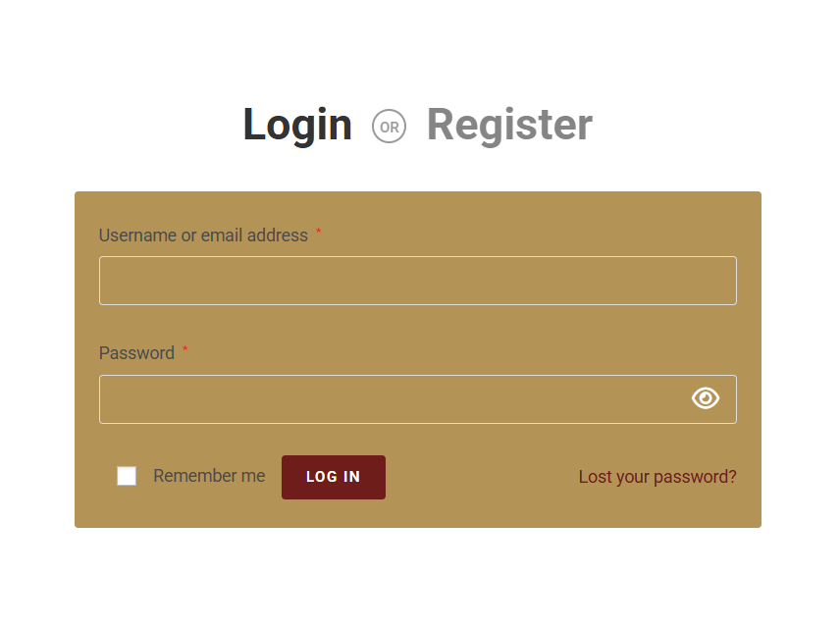This screenshot has width=840, height=628.
Task: Click the dark red LOG IN button
Action: point(334,477)
